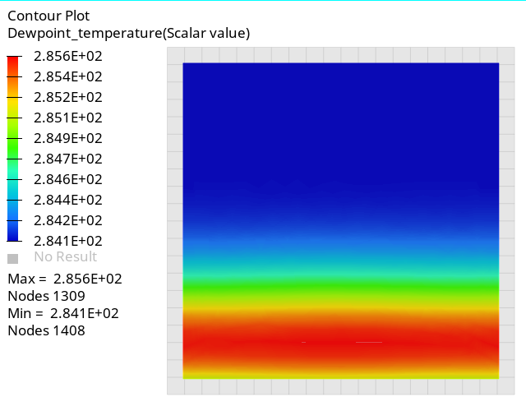Click the Min = 2.841E+02 text
The image size is (526, 420).
63,313
